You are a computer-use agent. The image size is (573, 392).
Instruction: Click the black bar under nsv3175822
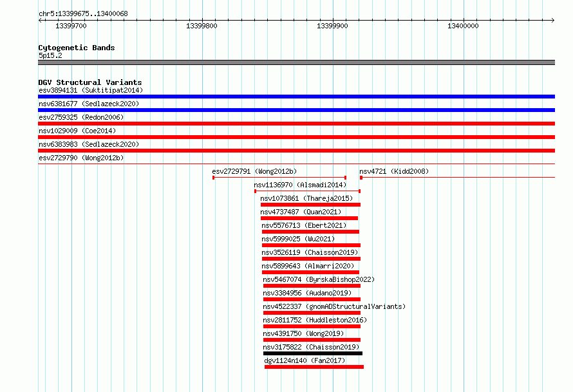click(x=313, y=353)
